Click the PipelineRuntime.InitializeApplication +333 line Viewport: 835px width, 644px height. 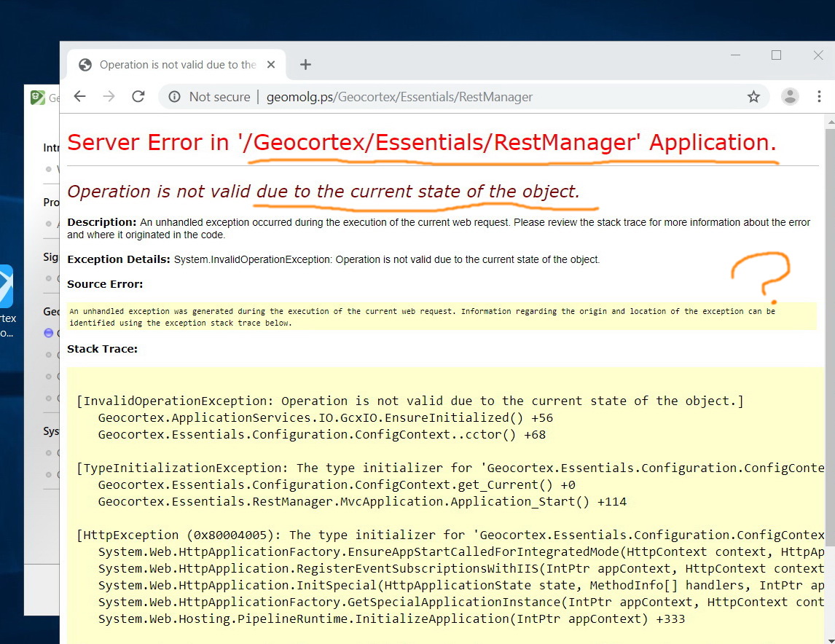coord(391,619)
